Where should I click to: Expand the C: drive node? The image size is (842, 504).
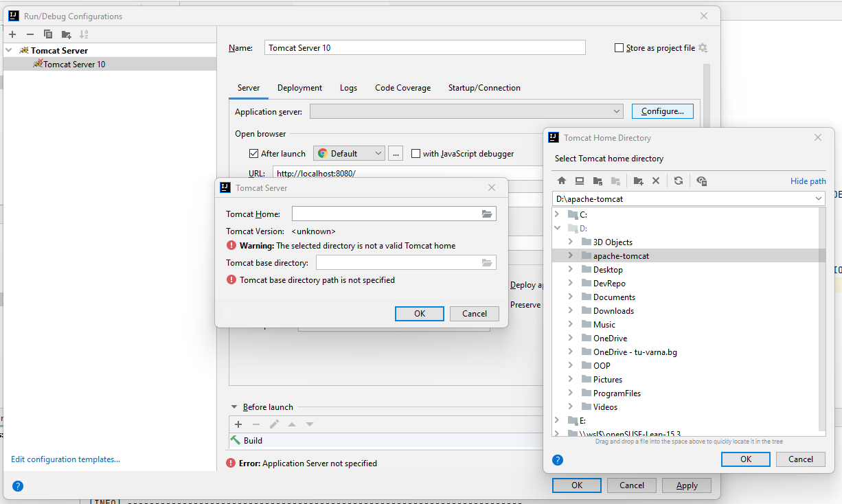[558, 214]
